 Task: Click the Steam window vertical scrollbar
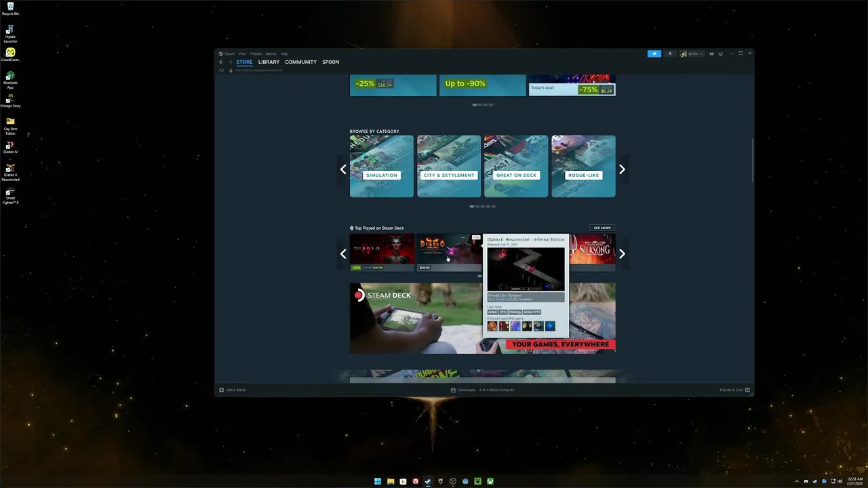(751, 160)
